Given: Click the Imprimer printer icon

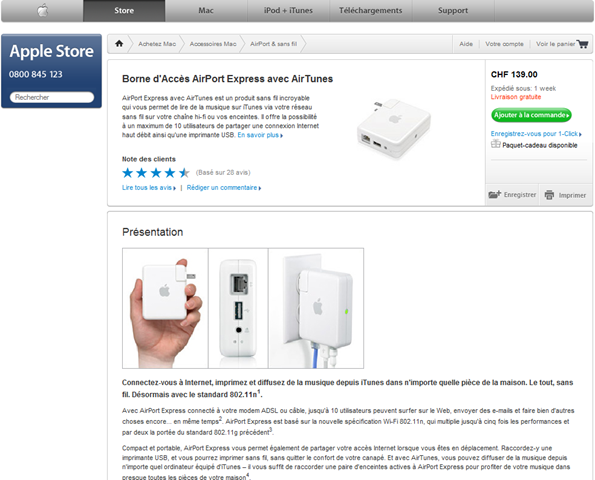Looking at the screenshot, I should (549, 195).
